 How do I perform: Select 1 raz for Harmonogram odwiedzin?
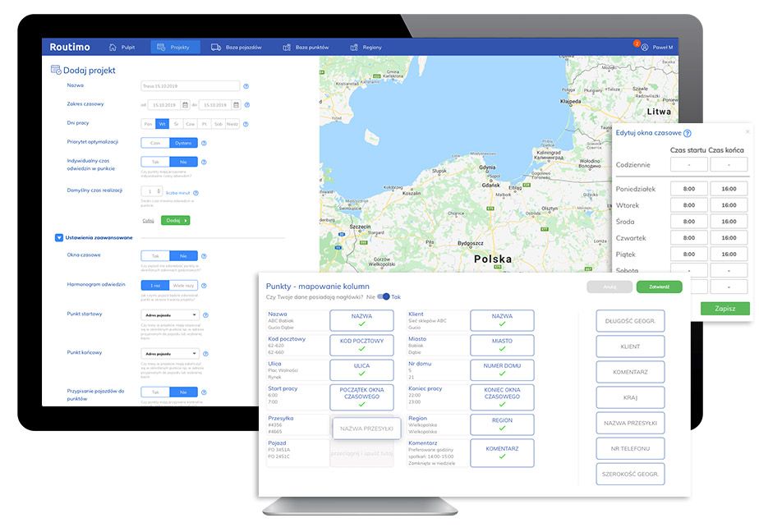point(155,286)
